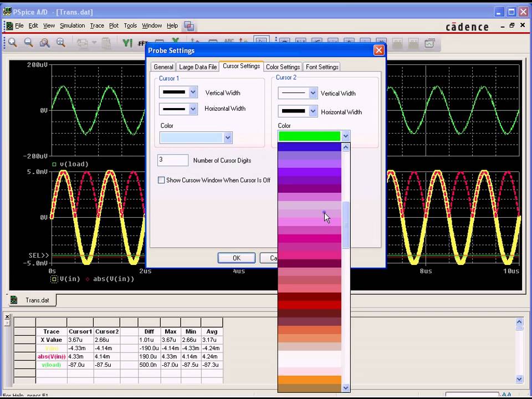Click the rightmost toolbar icon with window graphic

[x=429, y=43]
